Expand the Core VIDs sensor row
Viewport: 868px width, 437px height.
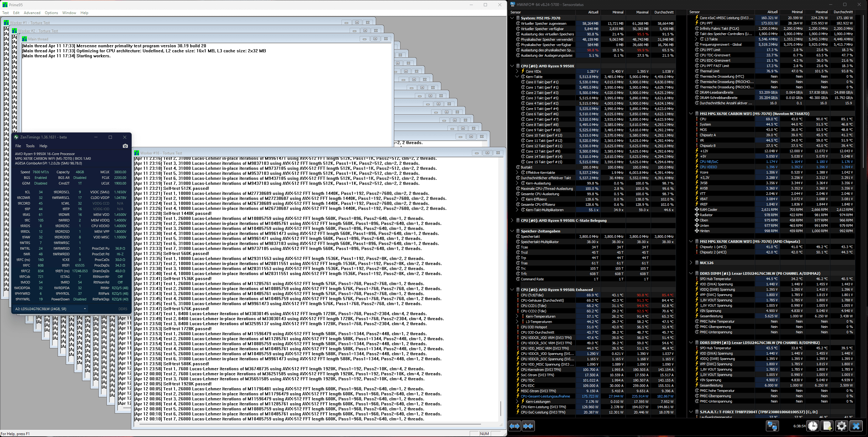click(x=517, y=71)
